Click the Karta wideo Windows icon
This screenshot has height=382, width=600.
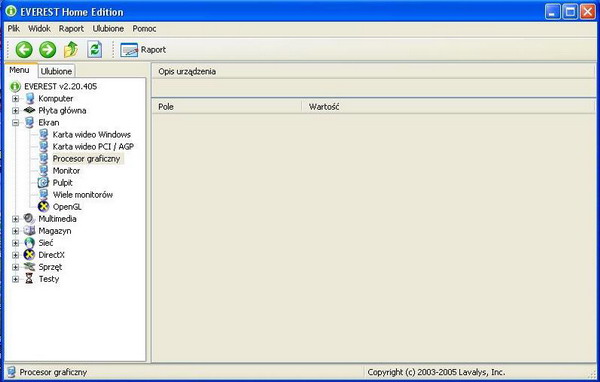44,134
